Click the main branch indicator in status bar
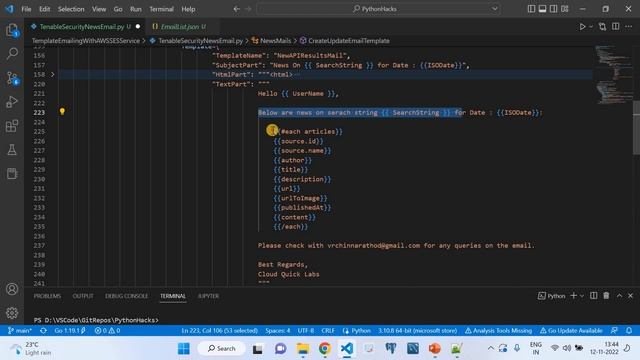 pos(20,331)
